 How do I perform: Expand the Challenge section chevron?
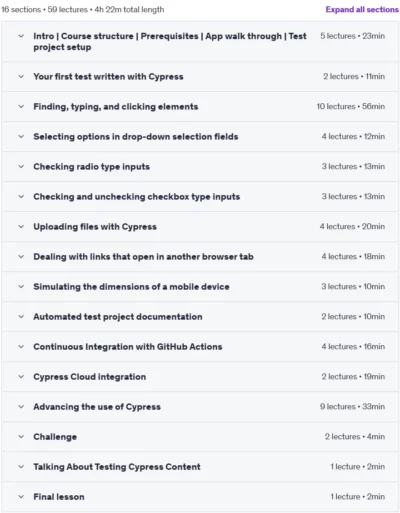[x=21, y=437]
